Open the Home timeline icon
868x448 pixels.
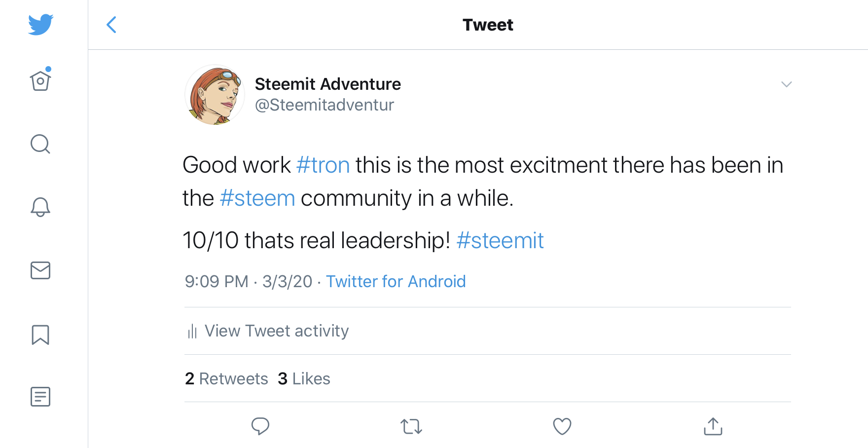click(40, 81)
